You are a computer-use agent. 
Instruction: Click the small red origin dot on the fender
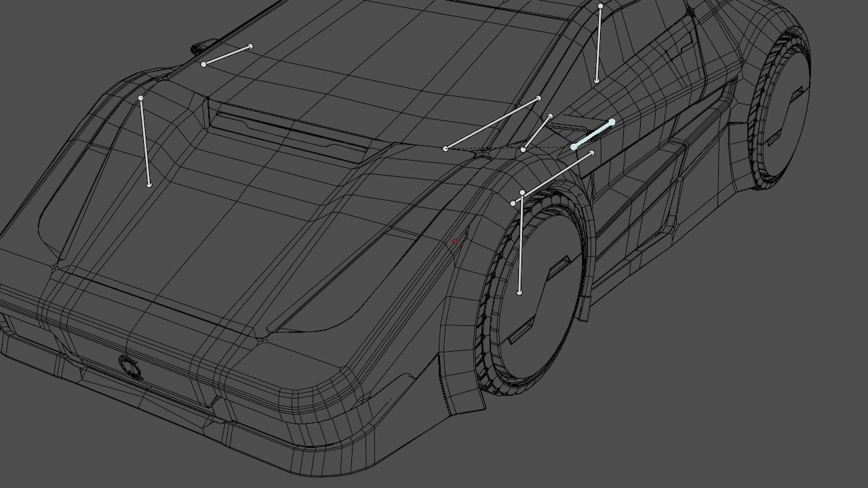(455, 241)
